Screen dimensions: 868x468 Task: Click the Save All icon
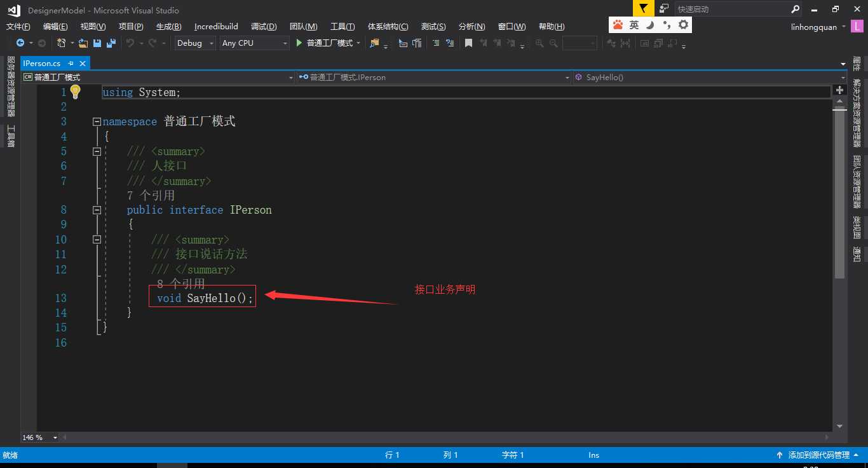tap(111, 43)
